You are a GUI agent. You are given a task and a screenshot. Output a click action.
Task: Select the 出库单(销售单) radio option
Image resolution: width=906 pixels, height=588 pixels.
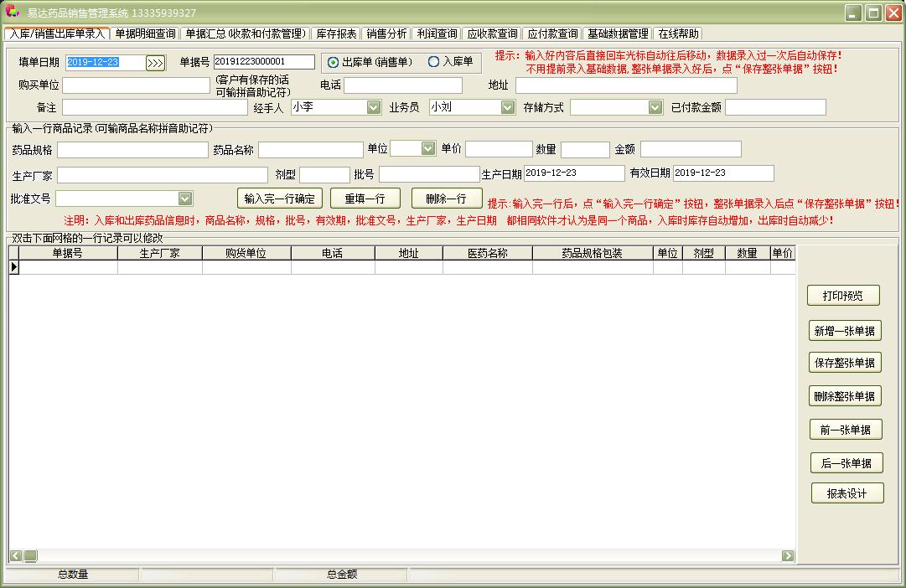pos(334,62)
